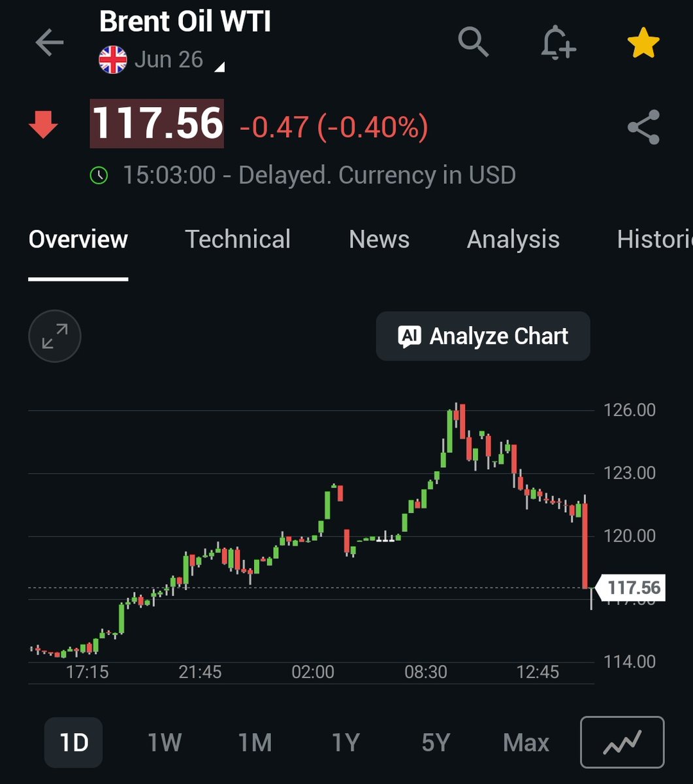
Task: Click the delayed quote clock icon
Action: pos(99,174)
